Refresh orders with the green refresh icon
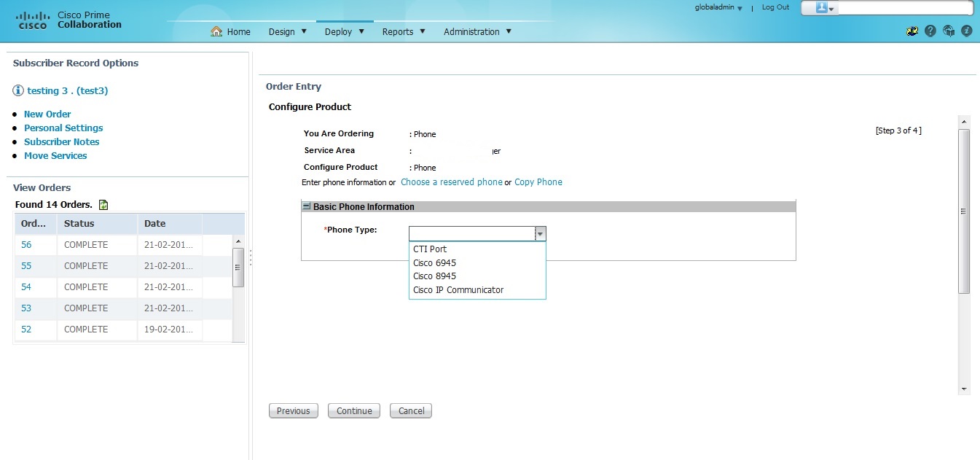The height and width of the screenshot is (460, 980). (x=103, y=205)
